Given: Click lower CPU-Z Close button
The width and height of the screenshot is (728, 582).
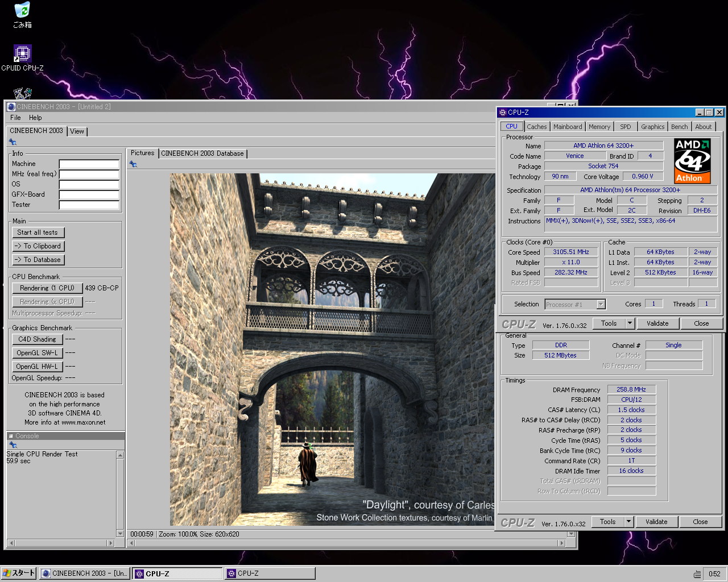Looking at the screenshot, I should point(700,522).
